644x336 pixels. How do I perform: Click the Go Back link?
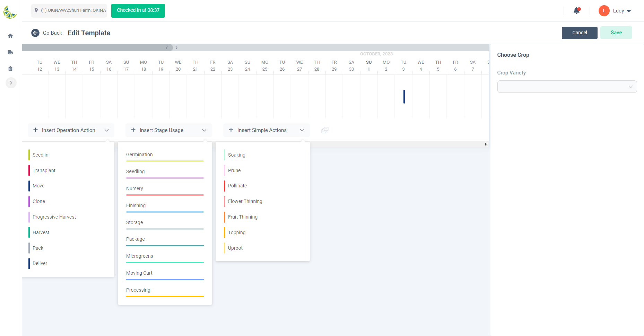52,33
